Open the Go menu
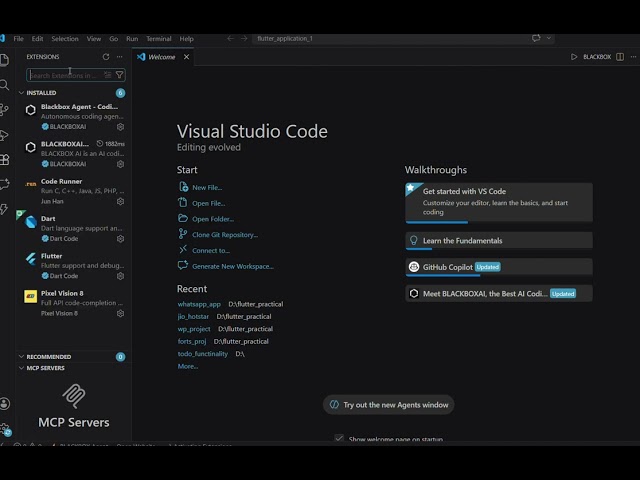640x480 pixels. 113,39
